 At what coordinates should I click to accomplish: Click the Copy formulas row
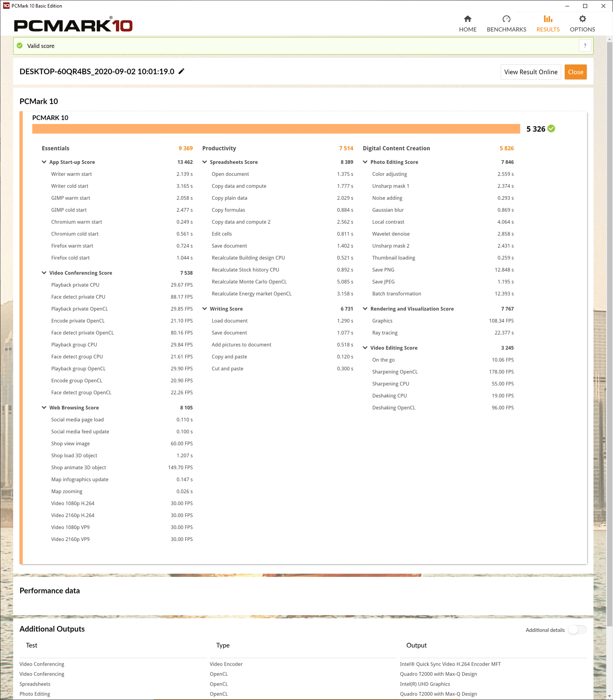pos(282,210)
